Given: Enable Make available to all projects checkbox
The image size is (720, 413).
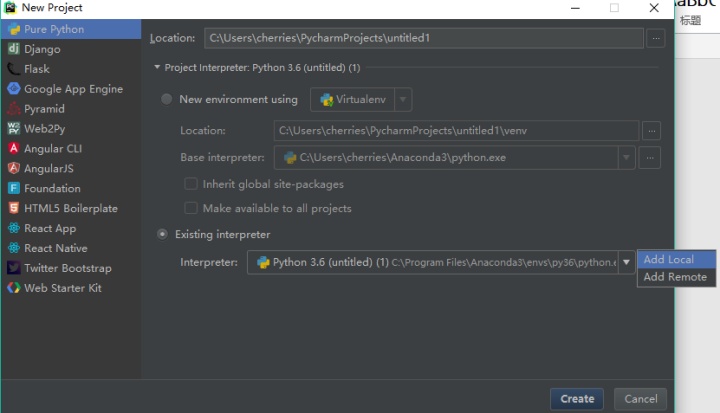Looking at the screenshot, I should tap(191, 208).
